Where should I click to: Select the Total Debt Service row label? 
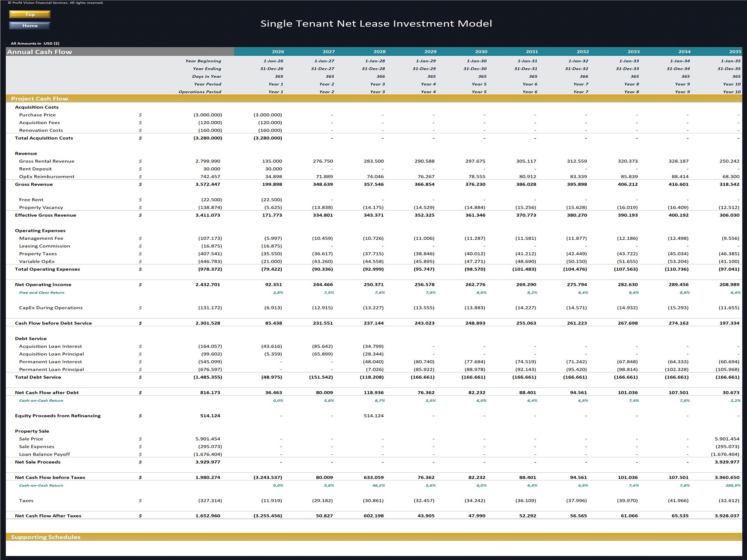point(38,377)
